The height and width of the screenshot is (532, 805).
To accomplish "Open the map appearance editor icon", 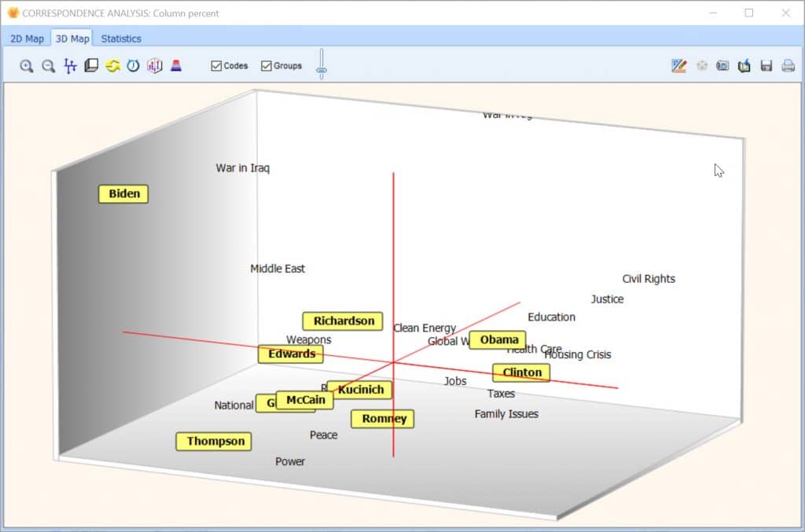I will coord(678,66).
